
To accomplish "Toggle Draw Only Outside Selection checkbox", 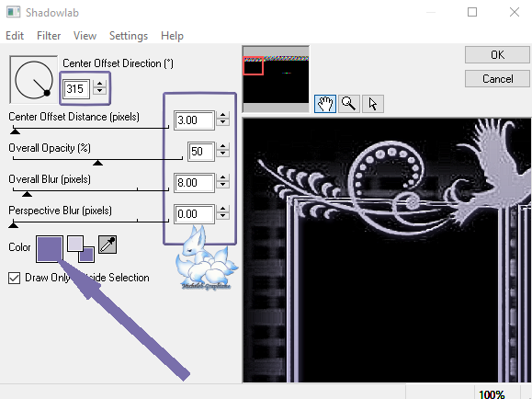I will [x=15, y=278].
